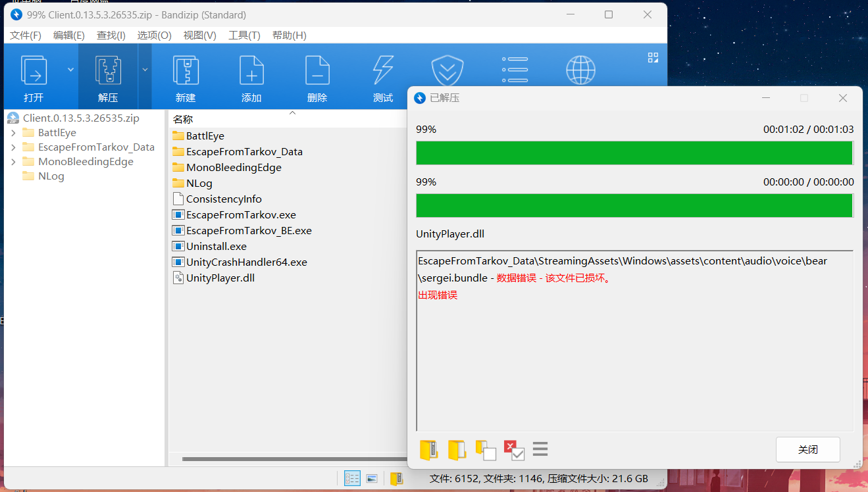This screenshot has width=868, height=492.
Task: Open the dropdown arrow beside 打开
Action: (70, 70)
